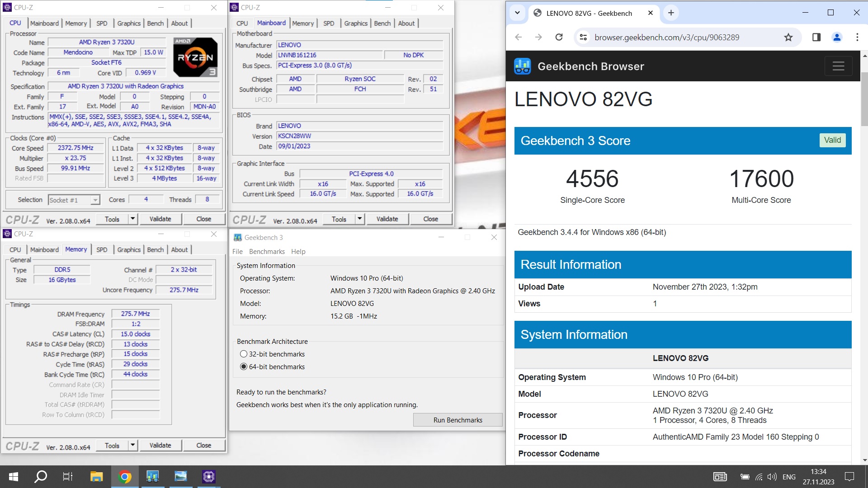The height and width of the screenshot is (488, 868).
Task: Open Graphics tab in top-left CPU-Z window
Action: point(129,23)
